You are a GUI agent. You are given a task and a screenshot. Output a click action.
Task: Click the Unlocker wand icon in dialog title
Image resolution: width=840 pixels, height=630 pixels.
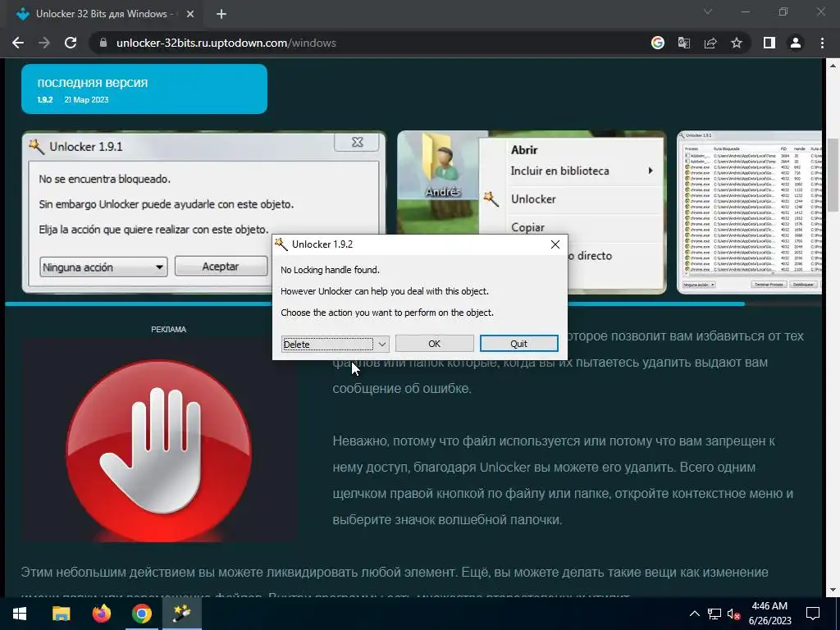[x=281, y=244]
